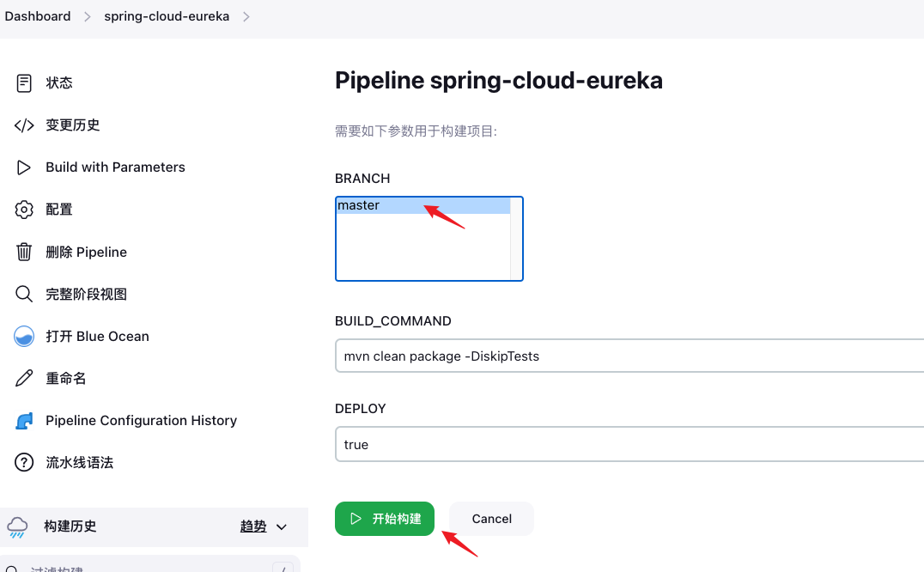Click the Cancel button
Image resolution: width=924 pixels, height=572 pixels.
coord(491,519)
